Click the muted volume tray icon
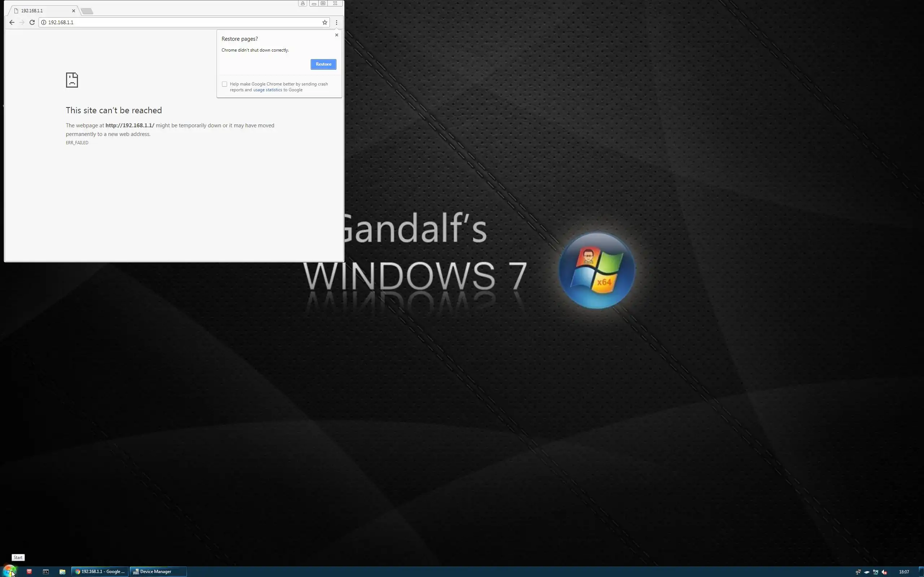924x577 pixels. pos(884,572)
